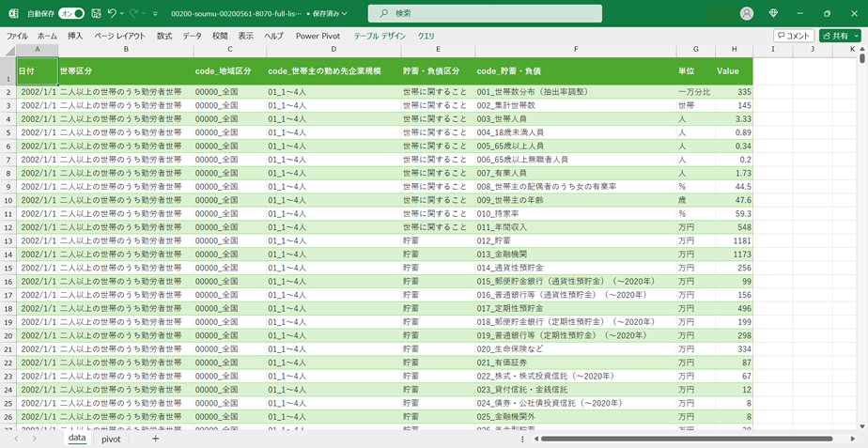Screen dimensions: 868x448
Task: Click the コメント comments button
Action: pyautogui.click(x=793, y=36)
